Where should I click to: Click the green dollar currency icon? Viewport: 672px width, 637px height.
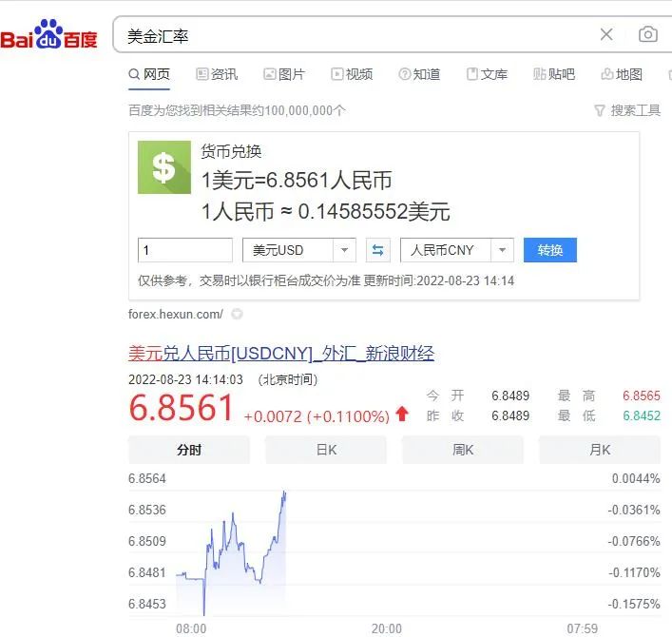pyautogui.click(x=164, y=167)
